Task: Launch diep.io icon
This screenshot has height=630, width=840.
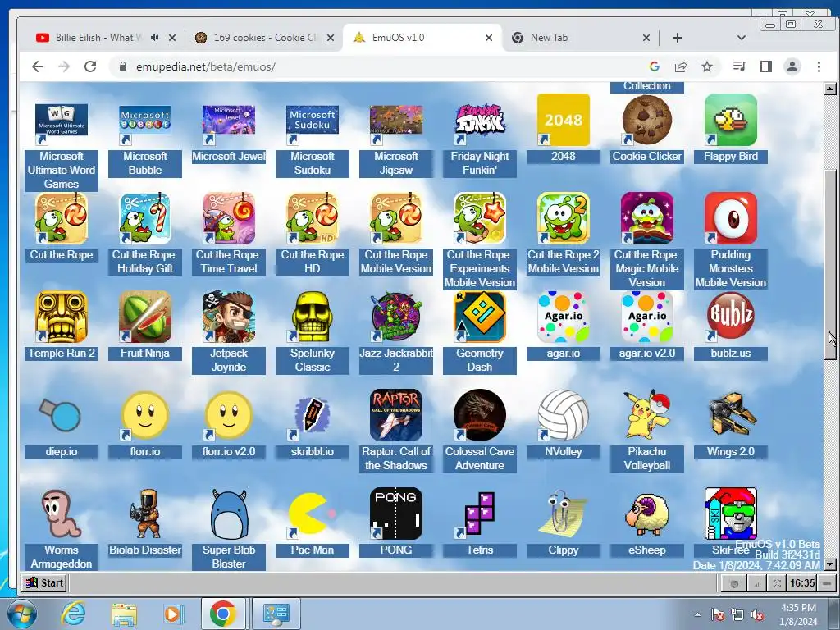Action: coord(62,416)
